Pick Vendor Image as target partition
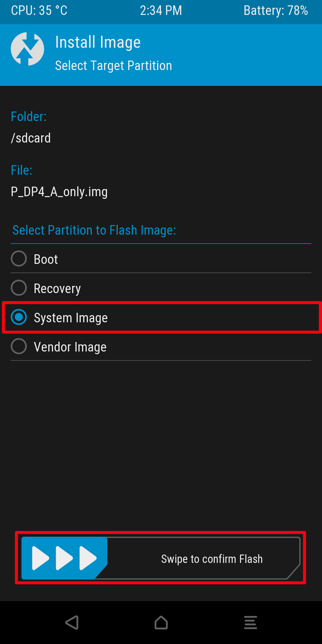The image size is (322, 644). (19, 346)
